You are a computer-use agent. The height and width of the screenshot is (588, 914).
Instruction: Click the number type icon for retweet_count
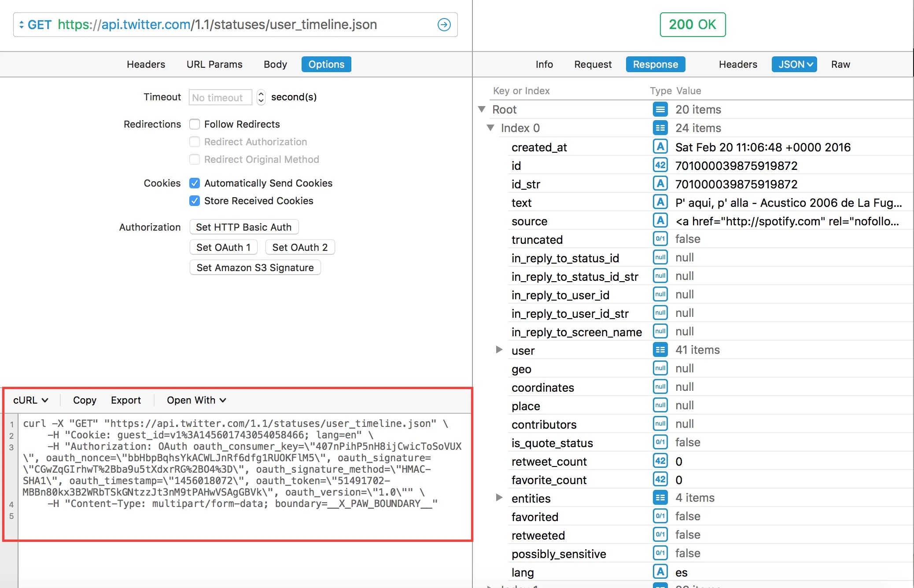coord(660,461)
